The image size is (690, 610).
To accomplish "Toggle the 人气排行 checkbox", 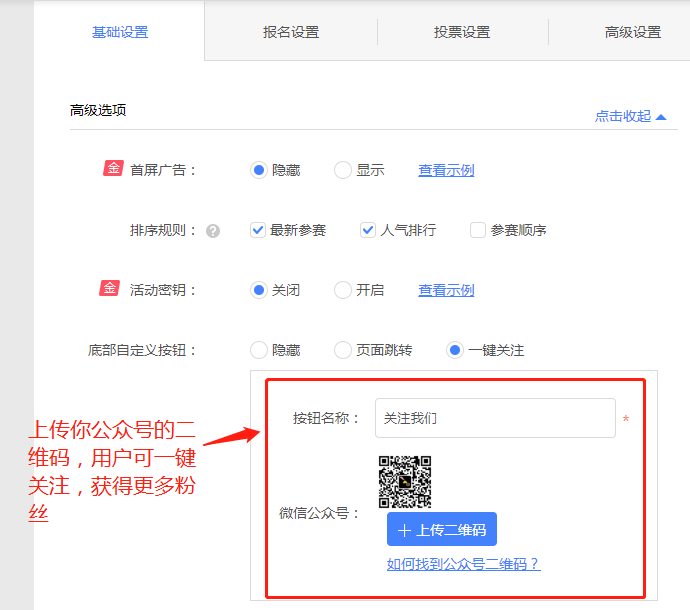I will pos(367,230).
